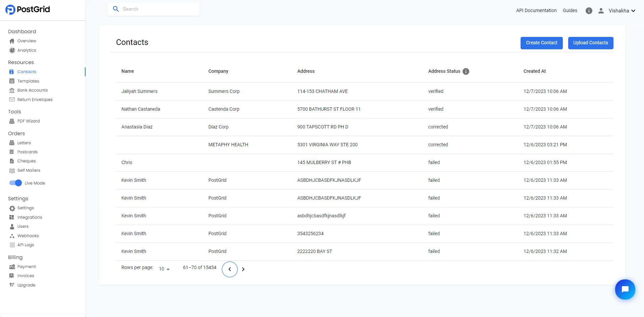Select the Return Envelopes icon
Viewport: 644px width, 317px height.
pos(12,99)
